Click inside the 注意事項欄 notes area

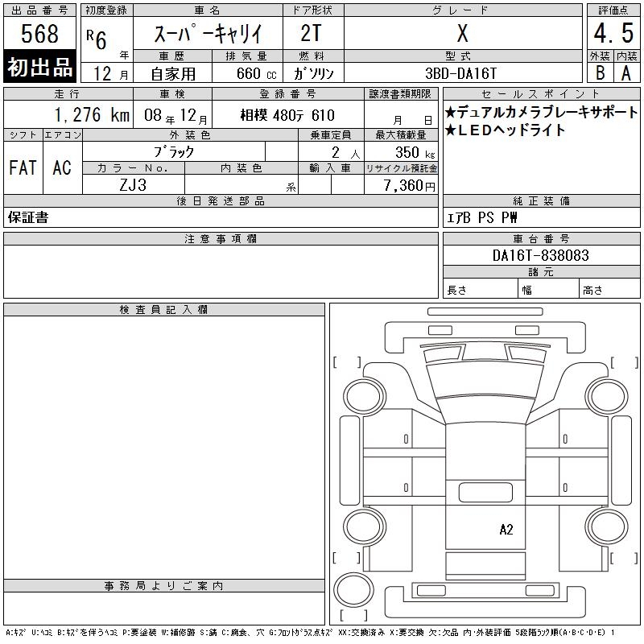pyautogui.click(x=221, y=271)
